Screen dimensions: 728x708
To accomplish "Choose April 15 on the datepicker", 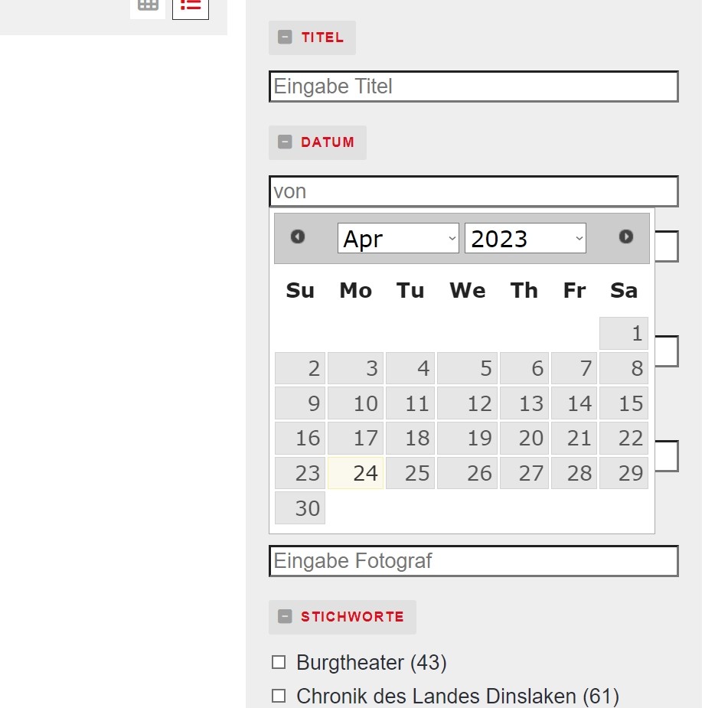I will [x=624, y=403].
